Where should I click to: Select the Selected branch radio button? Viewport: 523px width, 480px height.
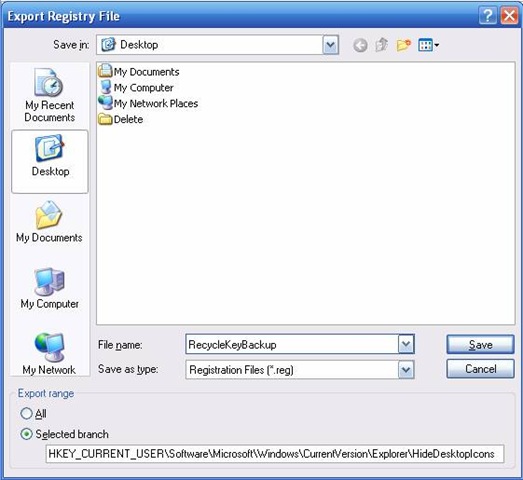pos(64,434)
